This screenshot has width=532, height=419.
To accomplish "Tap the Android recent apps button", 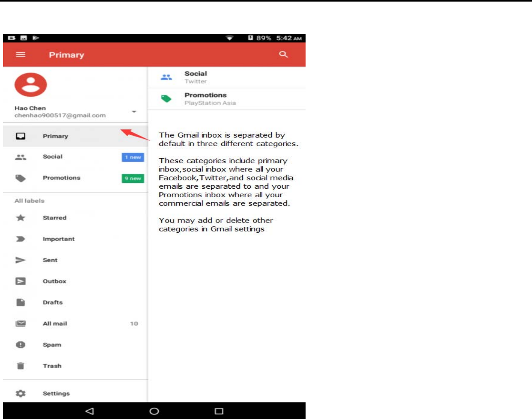I will point(219,411).
